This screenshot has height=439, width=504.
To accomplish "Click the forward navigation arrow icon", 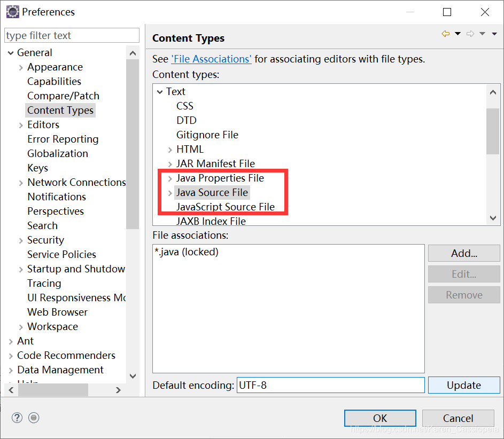I will coord(470,34).
